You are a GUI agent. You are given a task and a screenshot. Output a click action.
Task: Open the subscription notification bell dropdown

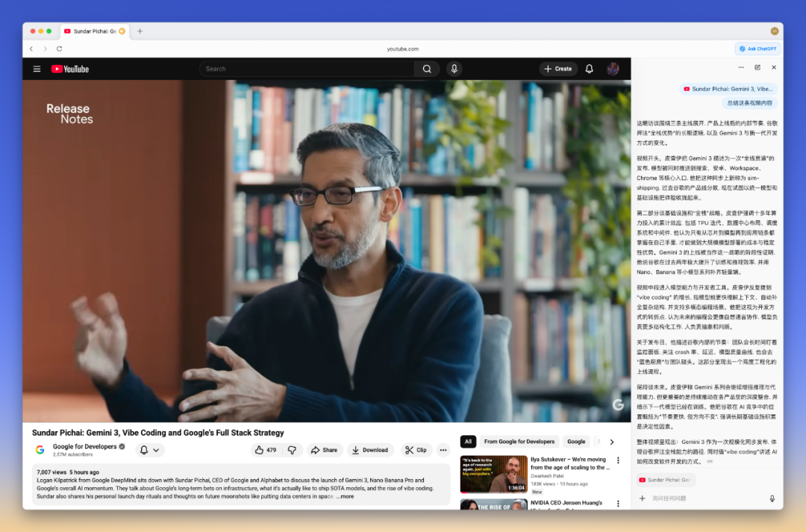(149, 450)
